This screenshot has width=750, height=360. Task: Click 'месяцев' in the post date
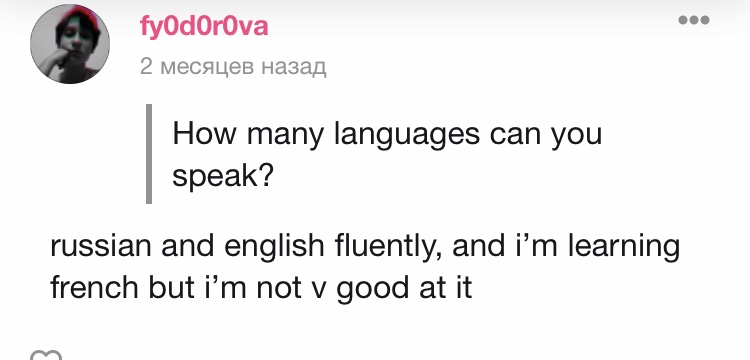(207, 68)
